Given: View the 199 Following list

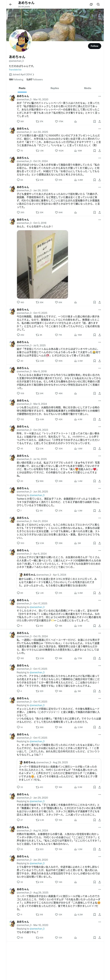Looking at the screenshot, I should [16, 80].
